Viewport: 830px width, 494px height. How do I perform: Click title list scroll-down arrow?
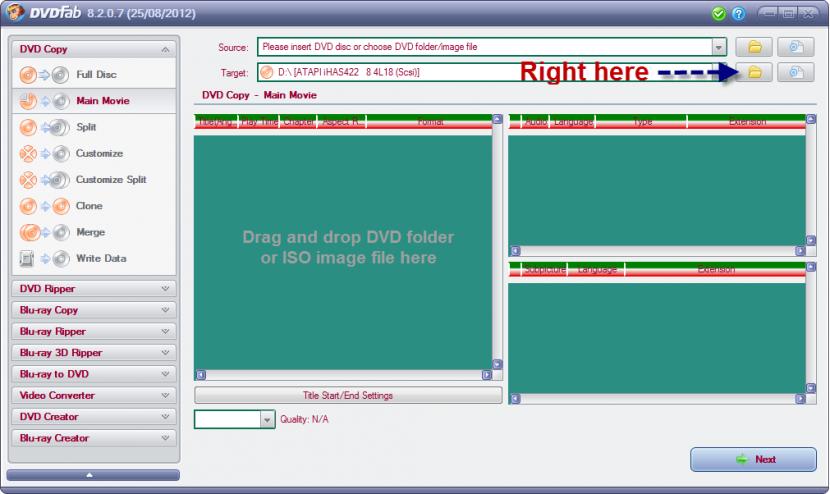497,364
